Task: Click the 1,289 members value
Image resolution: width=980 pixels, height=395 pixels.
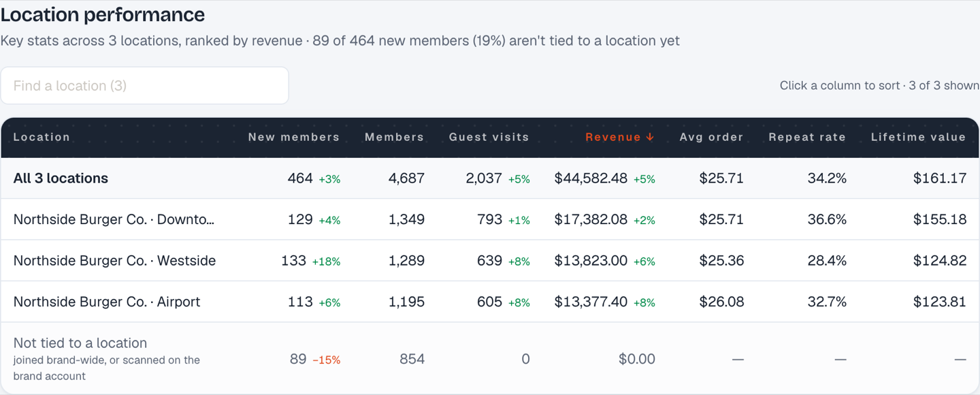Action: pos(406,260)
